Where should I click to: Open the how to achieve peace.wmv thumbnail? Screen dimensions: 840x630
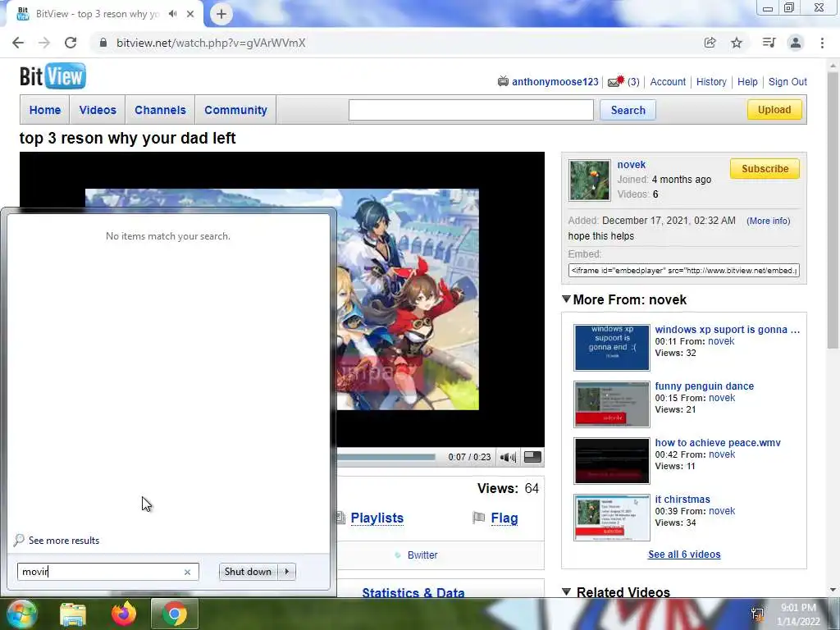pos(612,461)
